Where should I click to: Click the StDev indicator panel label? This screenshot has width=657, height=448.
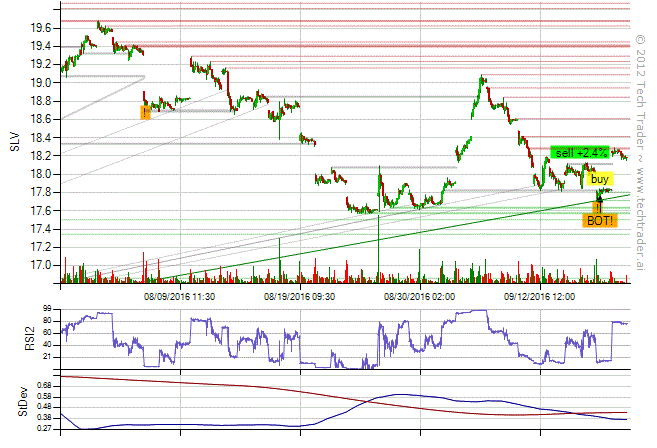(x=15, y=406)
